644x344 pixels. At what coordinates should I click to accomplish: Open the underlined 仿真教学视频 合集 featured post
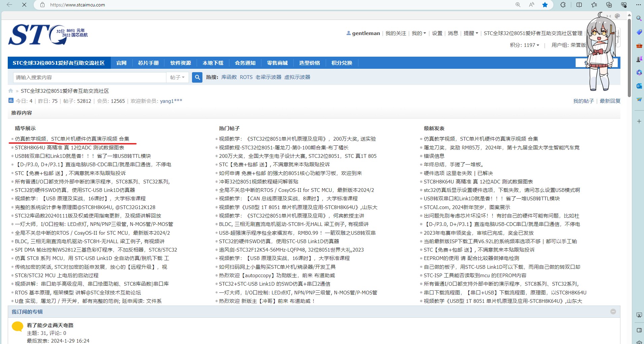(72, 139)
